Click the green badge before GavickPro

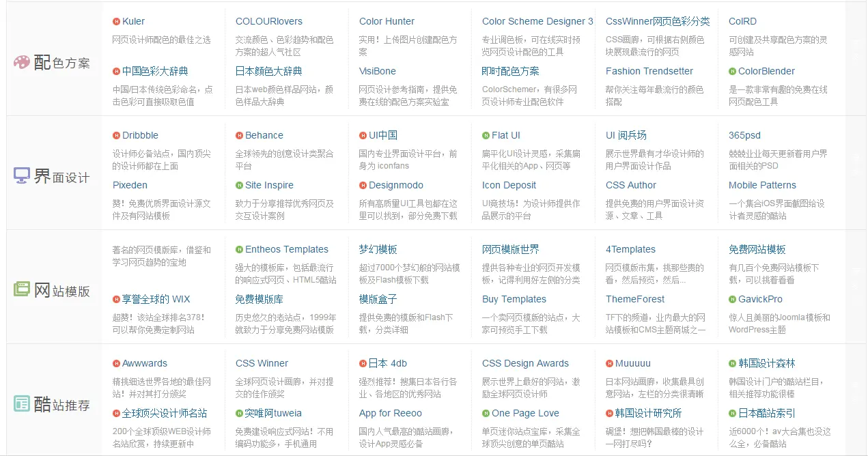click(732, 299)
